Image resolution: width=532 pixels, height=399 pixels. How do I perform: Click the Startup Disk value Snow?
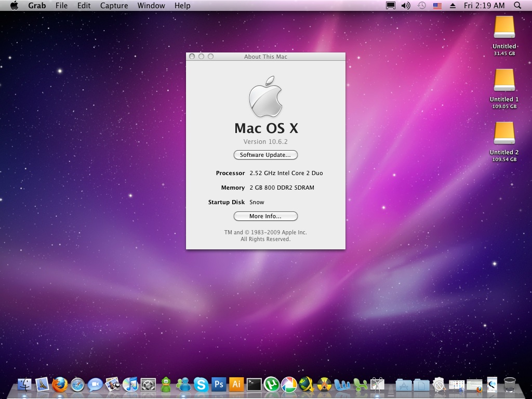pyautogui.click(x=257, y=202)
